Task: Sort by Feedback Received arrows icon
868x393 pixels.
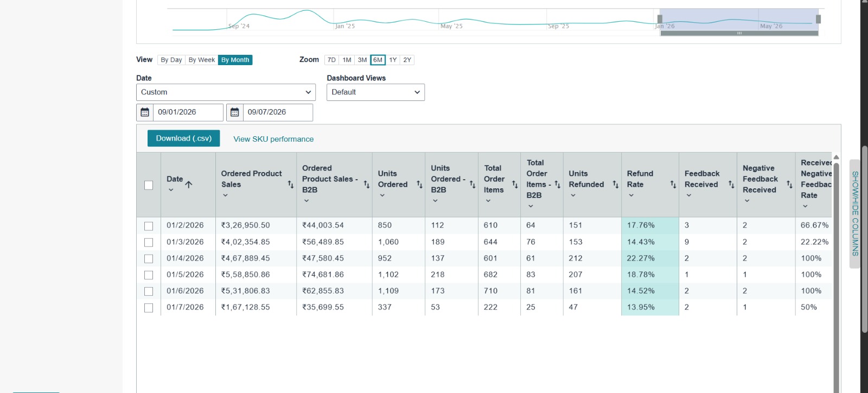Action: pos(731,185)
